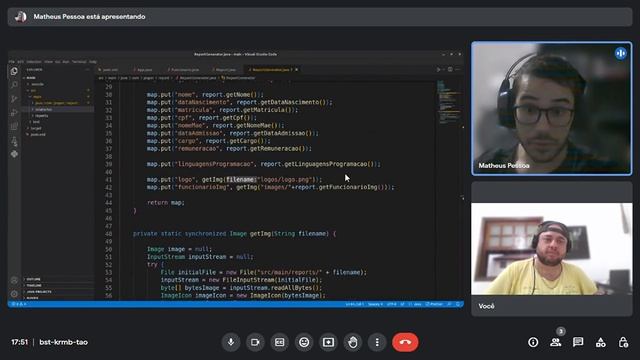Click the notifications bell in the VS Code status bar
The image size is (640, 360).
tap(458, 304)
